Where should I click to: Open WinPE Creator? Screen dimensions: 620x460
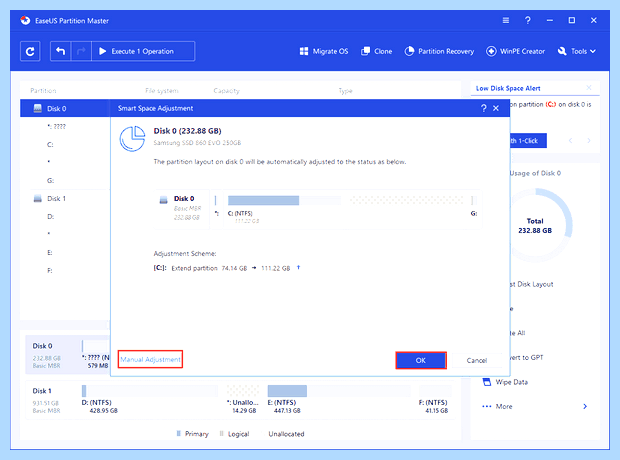[515, 51]
